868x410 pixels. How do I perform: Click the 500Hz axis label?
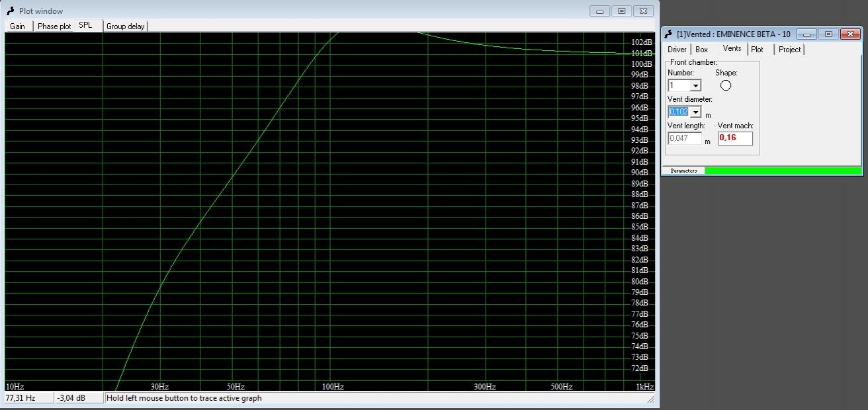click(561, 387)
